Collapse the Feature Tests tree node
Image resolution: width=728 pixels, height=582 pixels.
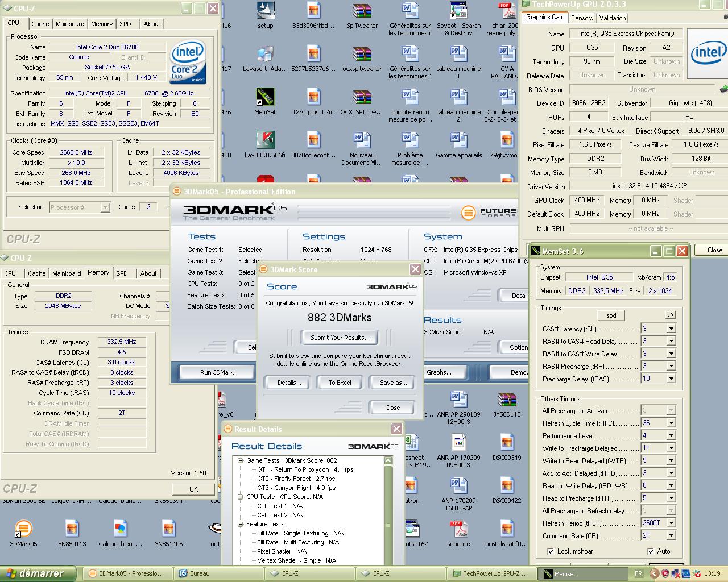pos(241,524)
